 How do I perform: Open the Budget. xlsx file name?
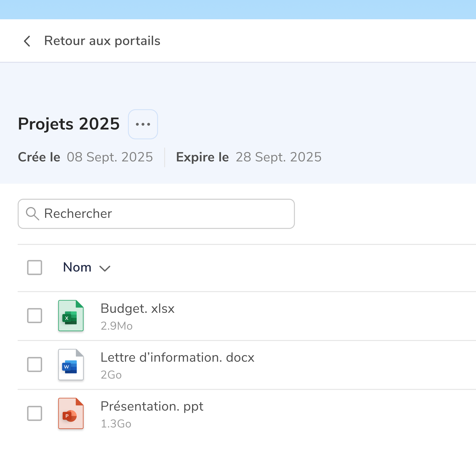137,309
